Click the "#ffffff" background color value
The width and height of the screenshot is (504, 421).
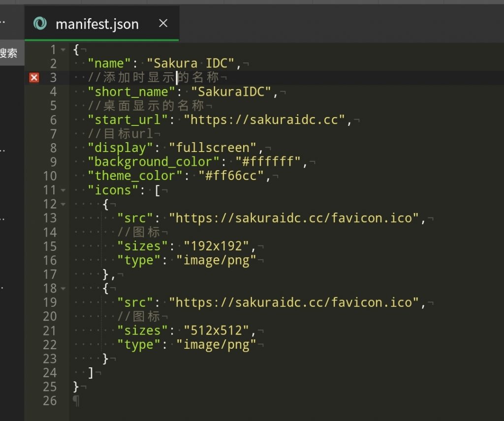coord(268,162)
